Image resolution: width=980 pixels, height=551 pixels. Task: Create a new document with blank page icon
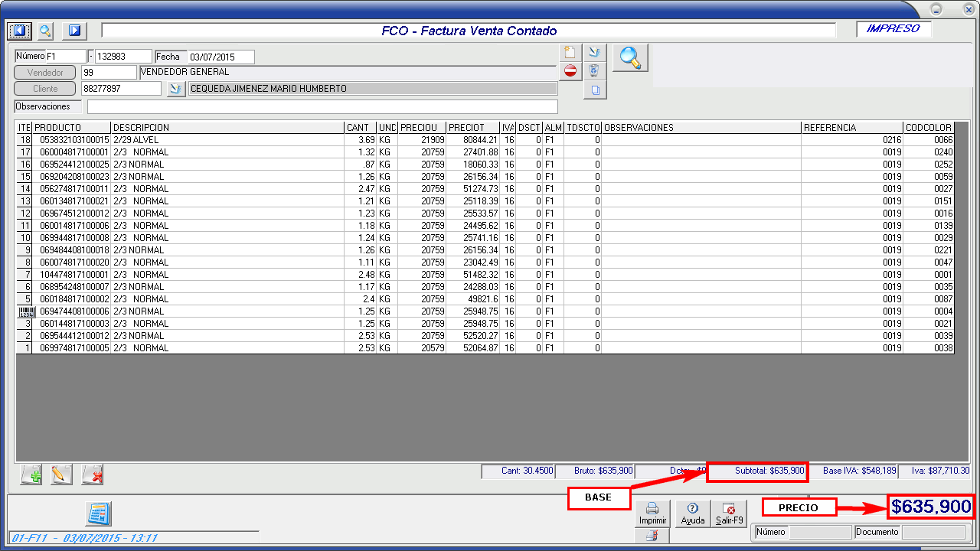point(570,53)
